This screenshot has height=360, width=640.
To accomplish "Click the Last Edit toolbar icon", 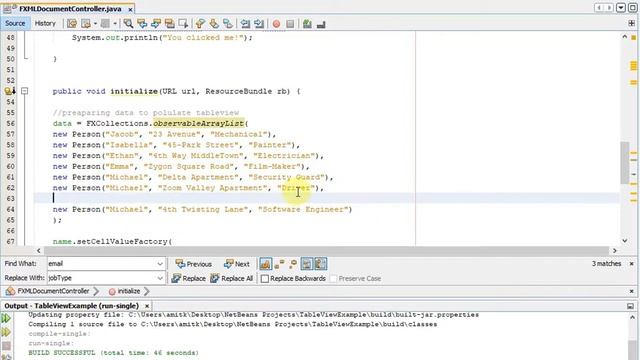I will pos(72,24).
